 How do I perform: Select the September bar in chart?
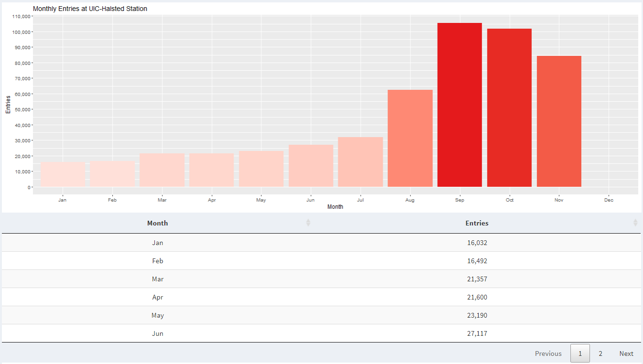click(x=460, y=105)
